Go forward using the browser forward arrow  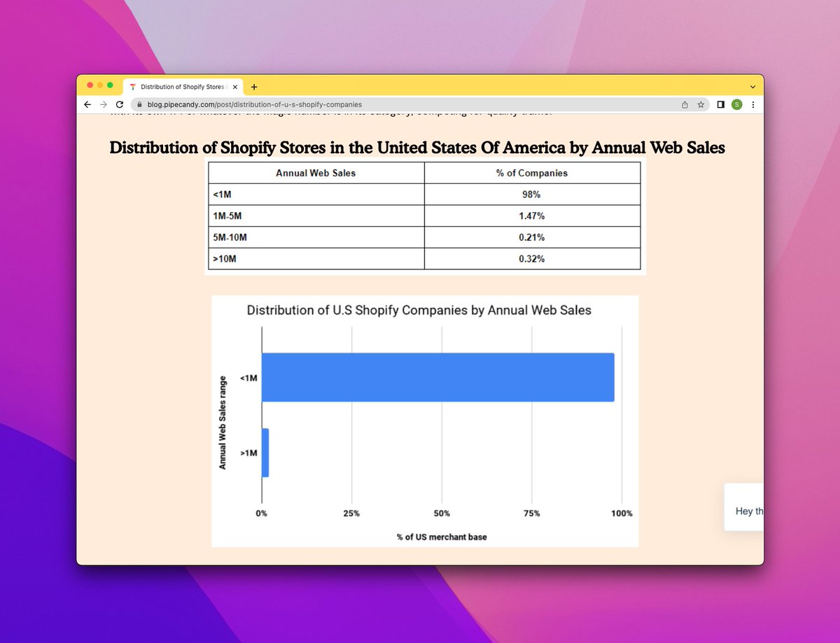[103, 104]
